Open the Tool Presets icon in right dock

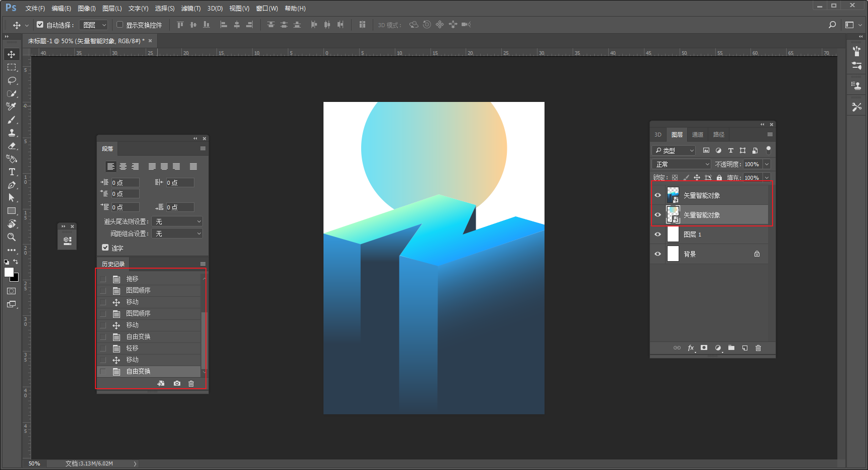[x=857, y=107]
